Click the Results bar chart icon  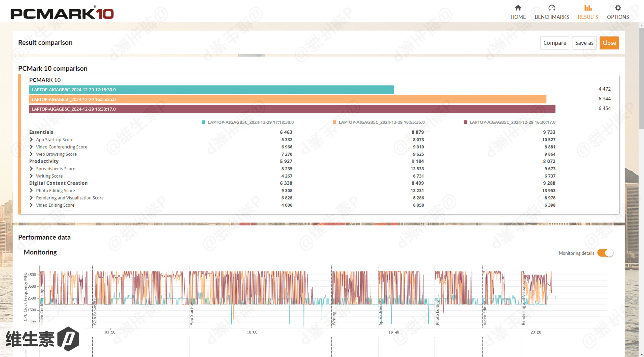pyautogui.click(x=588, y=8)
